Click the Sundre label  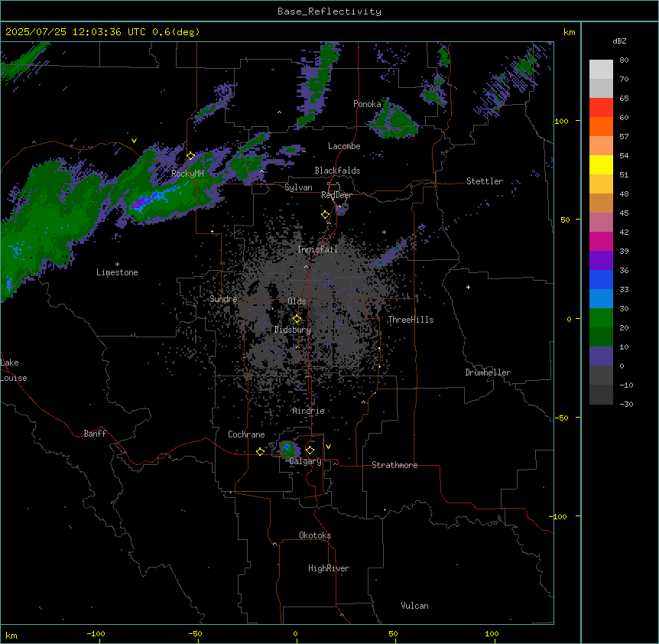pos(223,299)
